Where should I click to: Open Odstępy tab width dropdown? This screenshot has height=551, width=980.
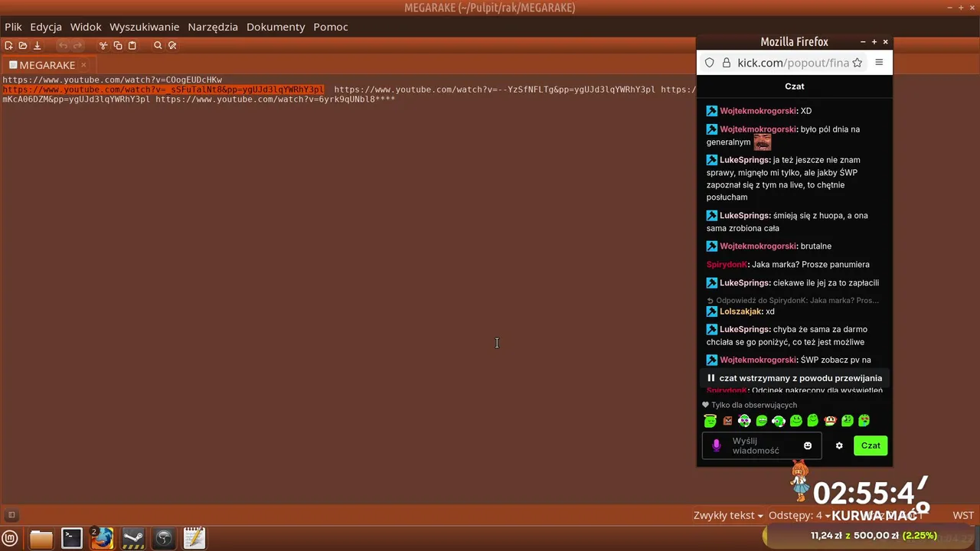799,516
